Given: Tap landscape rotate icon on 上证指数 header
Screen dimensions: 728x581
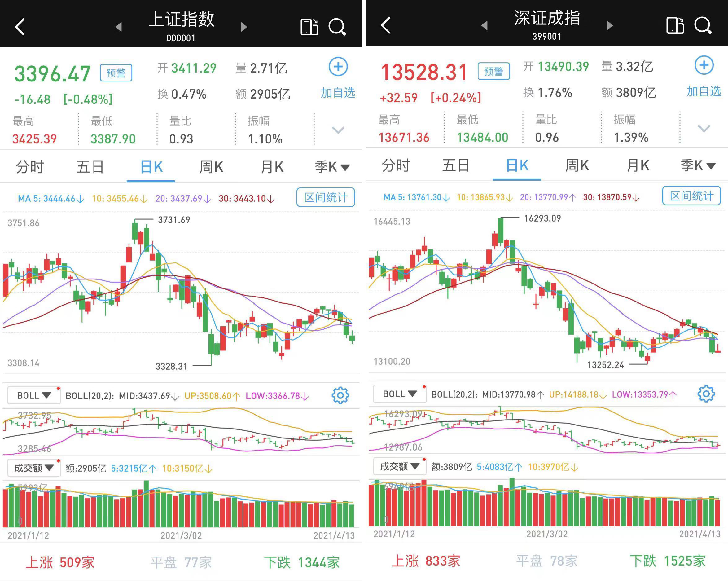Looking at the screenshot, I should click(x=309, y=27).
